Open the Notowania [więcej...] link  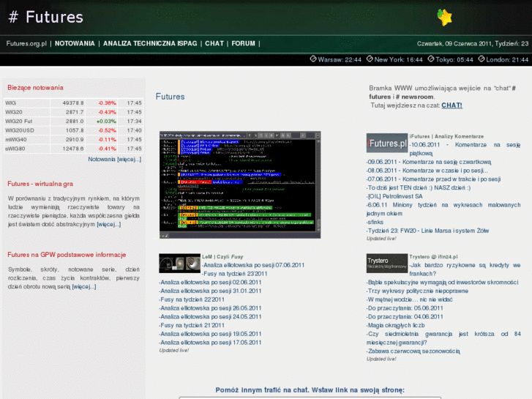point(115,160)
